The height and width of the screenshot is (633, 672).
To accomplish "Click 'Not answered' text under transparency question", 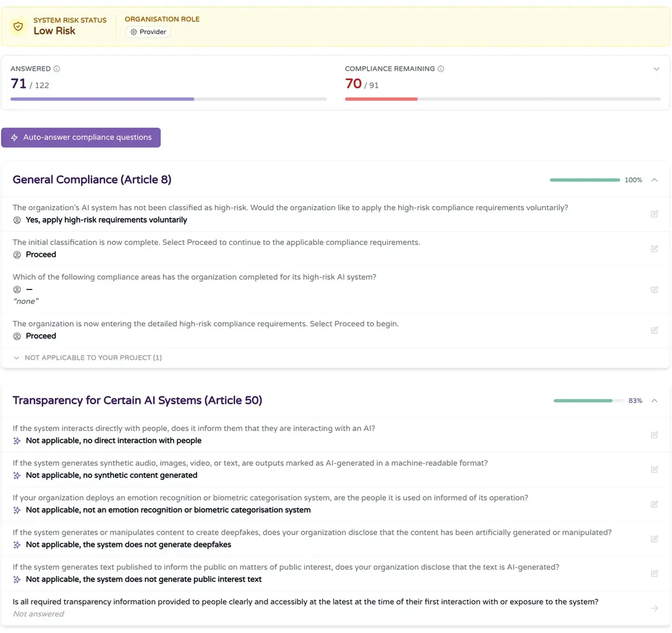I will (38, 614).
